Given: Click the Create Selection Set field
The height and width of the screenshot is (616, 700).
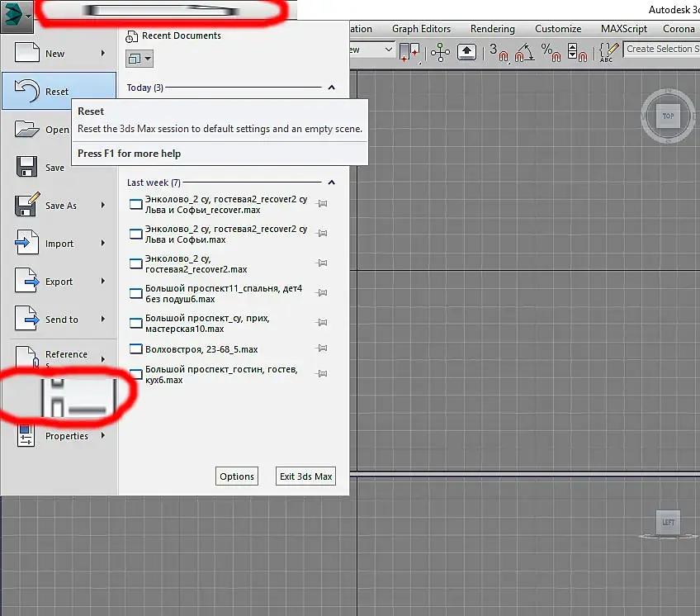Looking at the screenshot, I should click(x=661, y=50).
